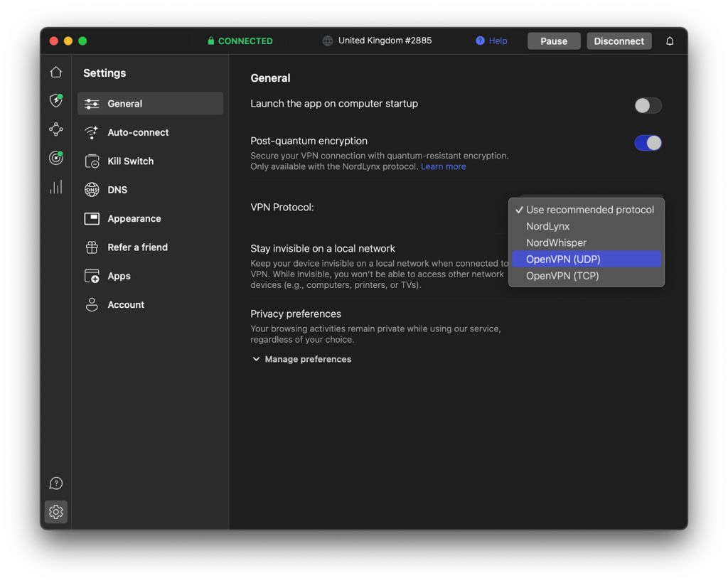Pause the VPN connection
The width and height of the screenshot is (728, 583).
pos(553,41)
